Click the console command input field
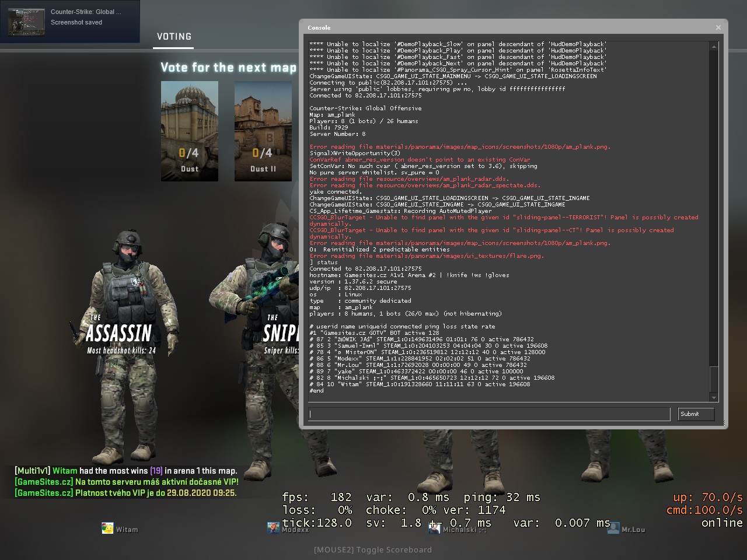 pos(489,414)
